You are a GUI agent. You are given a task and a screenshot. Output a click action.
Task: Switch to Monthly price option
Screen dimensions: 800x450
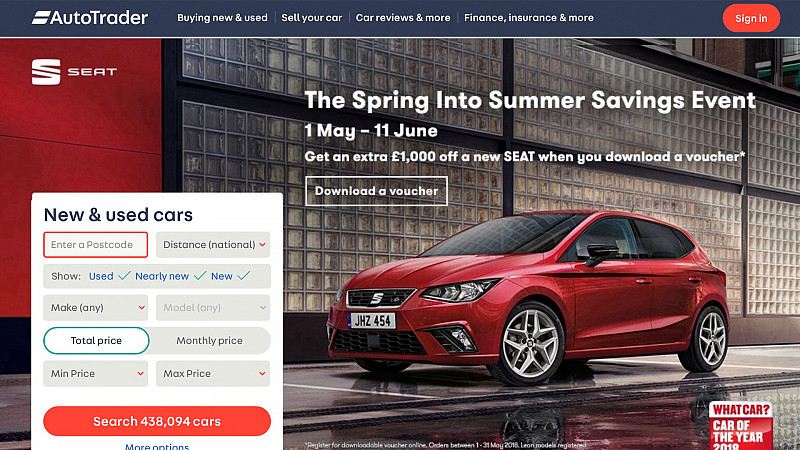tap(210, 341)
